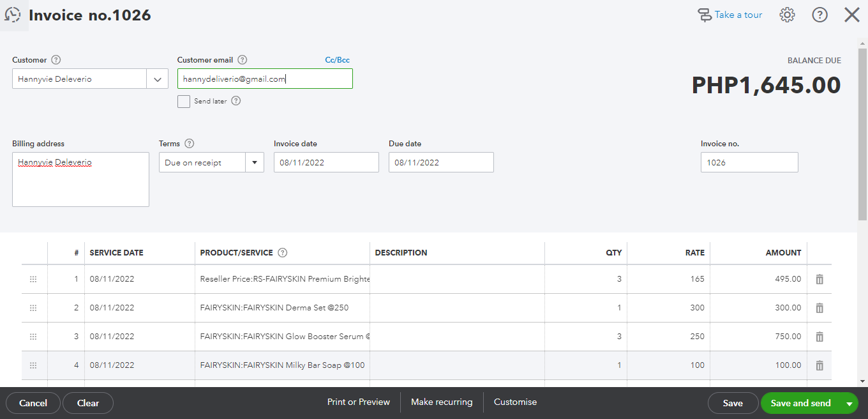The image size is (868, 419).
Task: Open the Terms dropdown
Action: 255,163
